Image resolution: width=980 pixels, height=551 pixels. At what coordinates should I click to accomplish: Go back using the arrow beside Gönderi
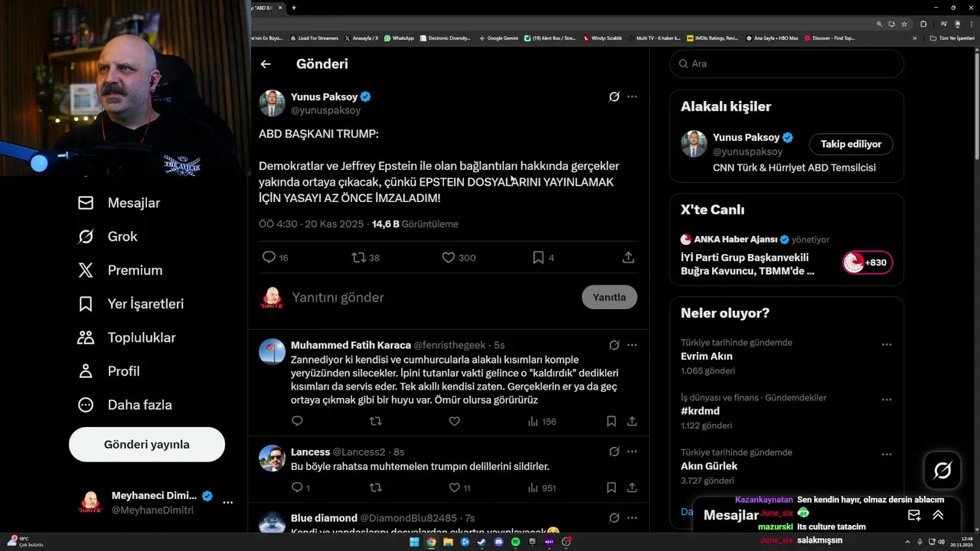(266, 64)
